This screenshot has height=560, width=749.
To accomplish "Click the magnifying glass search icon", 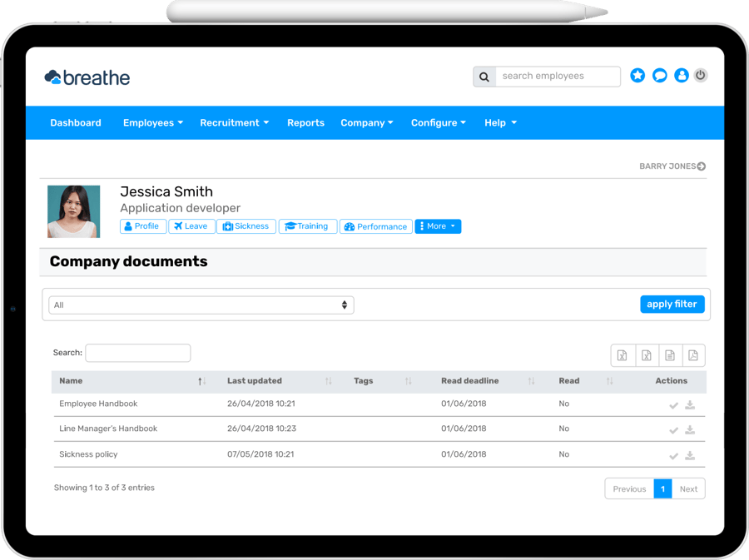I will tap(484, 77).
